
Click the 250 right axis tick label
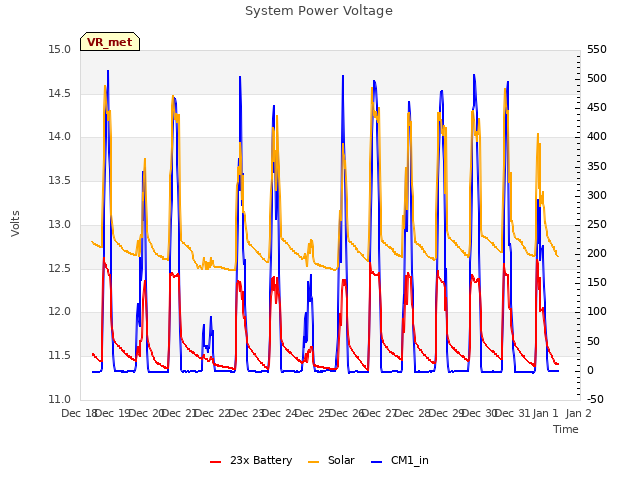coord(597,224)
